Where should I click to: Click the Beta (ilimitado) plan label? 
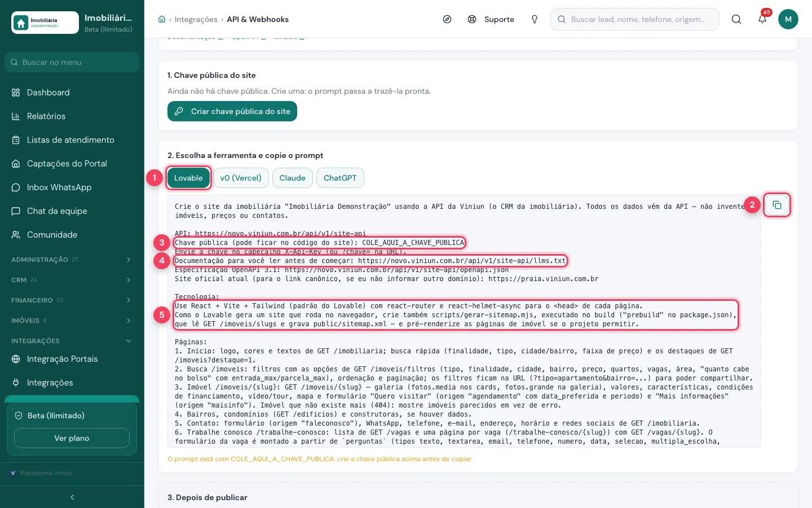click(56, 415)
